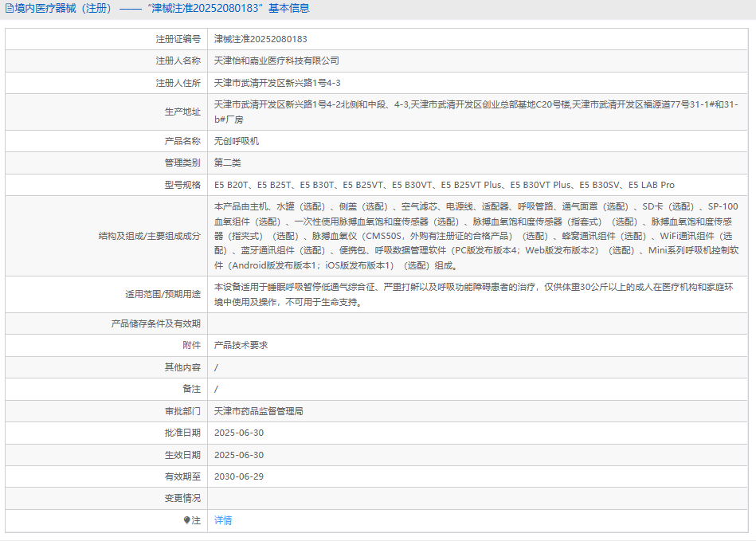Click the model specification value starting E5 B20T
Image resolution: width=756 pixels, height=541 pixels.
click(x=444, y=185)
